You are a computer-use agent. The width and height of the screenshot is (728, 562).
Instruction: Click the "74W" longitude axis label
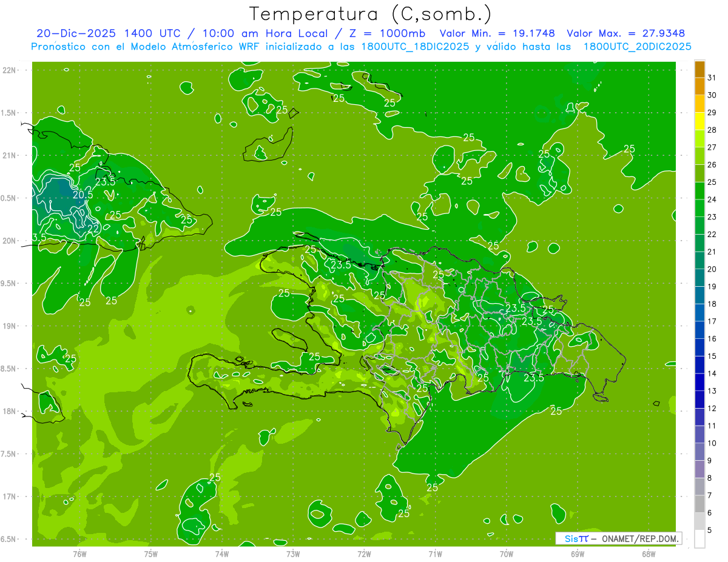[x=222, y=554]
